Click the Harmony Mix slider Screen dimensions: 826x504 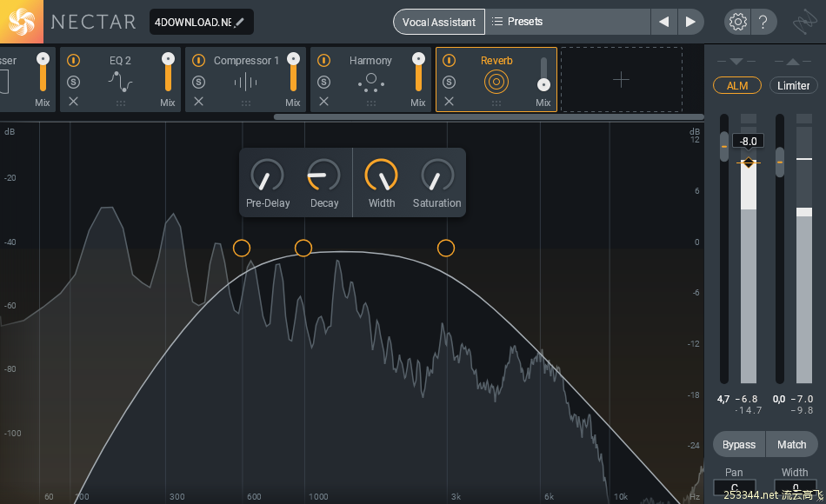tap(419, 73)
